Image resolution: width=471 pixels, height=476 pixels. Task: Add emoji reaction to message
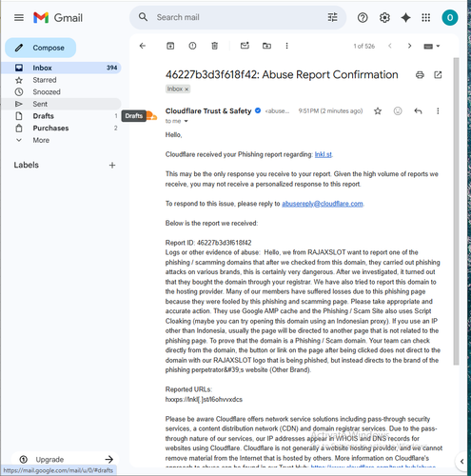(398, 110)
